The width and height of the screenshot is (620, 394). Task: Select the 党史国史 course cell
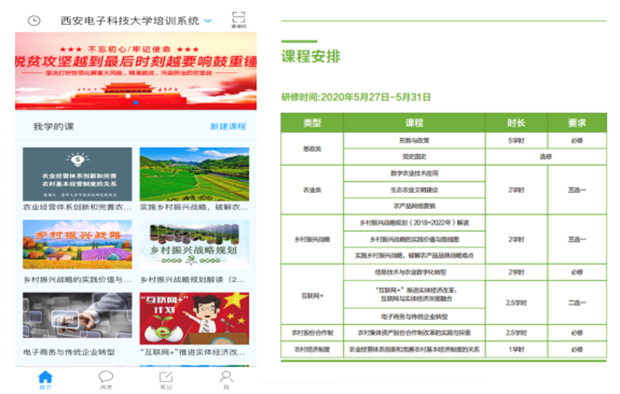tap(414, 157)
